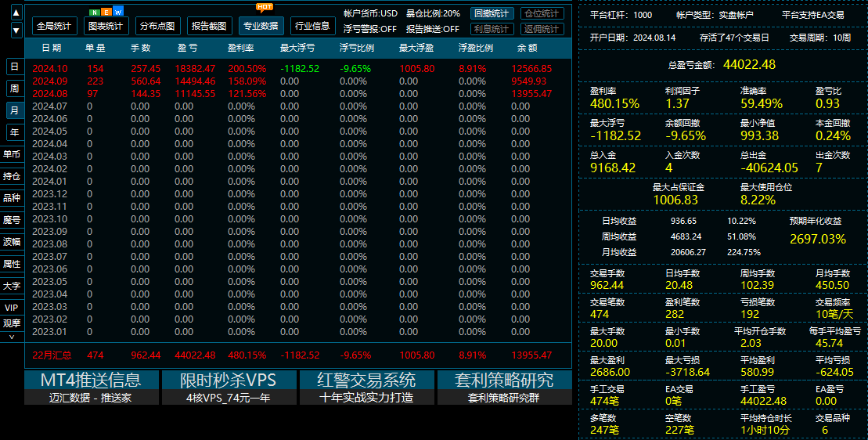Select the 2024.09 row date
Image resolution: width=868 pixels, height=440 pixels.
(x=50, y=81)
